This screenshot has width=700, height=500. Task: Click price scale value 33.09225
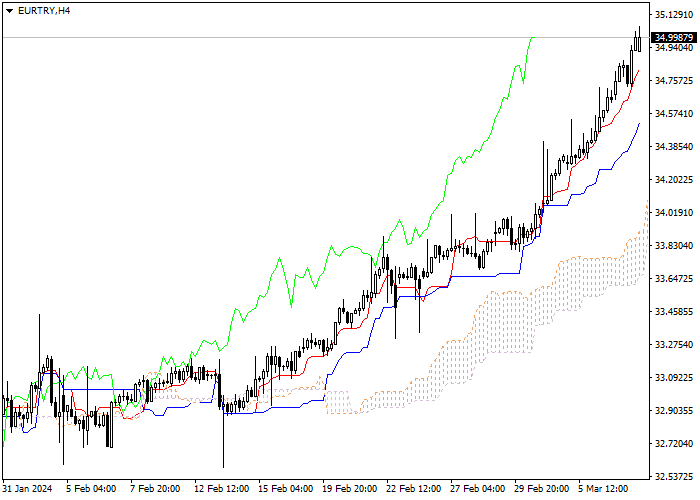(x=674, y=378)
